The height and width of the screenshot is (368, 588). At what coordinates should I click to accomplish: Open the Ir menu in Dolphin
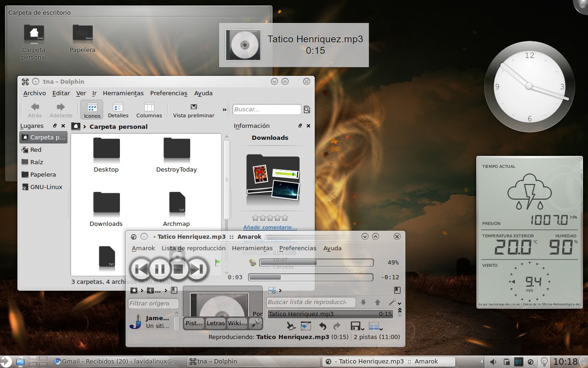coord(94,93)
